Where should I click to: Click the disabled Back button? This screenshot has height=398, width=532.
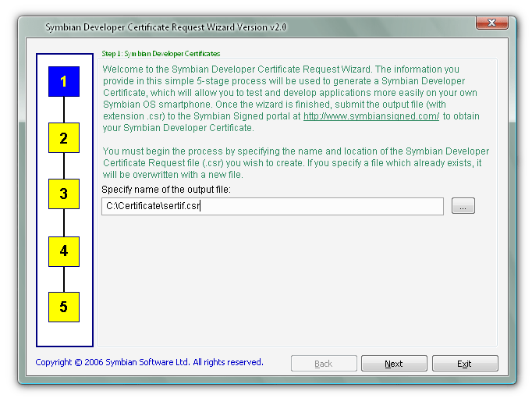[324, 364]
